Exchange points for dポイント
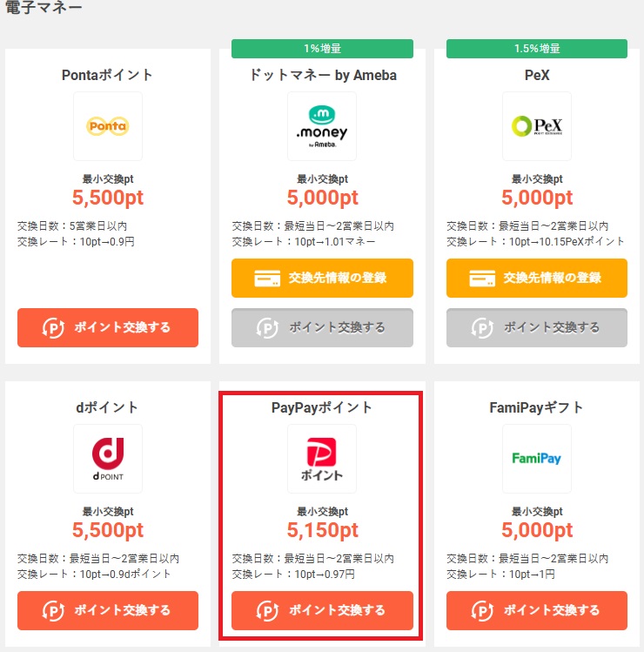 click(108, 610)
